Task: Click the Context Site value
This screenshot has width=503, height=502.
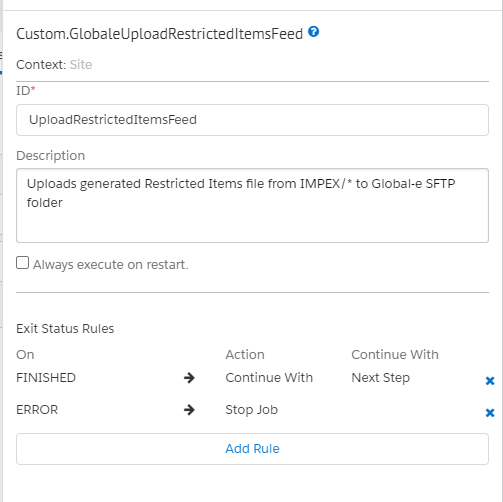Action: [x=81, y=65]
